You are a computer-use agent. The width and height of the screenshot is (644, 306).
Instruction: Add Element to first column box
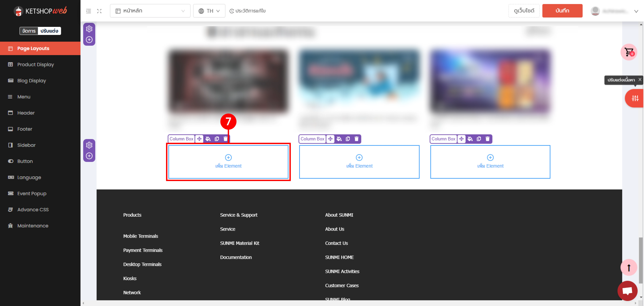click(x=228, y=162)
